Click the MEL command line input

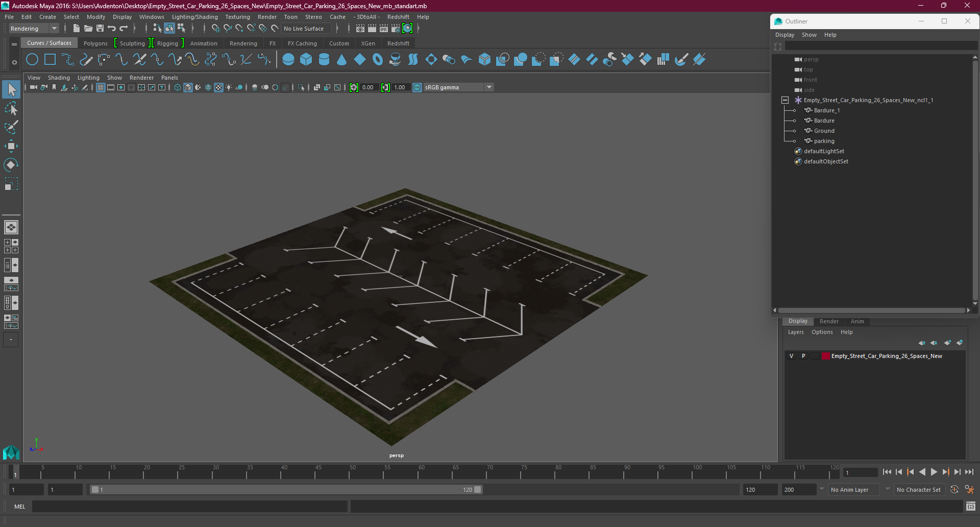click(190, 507)
